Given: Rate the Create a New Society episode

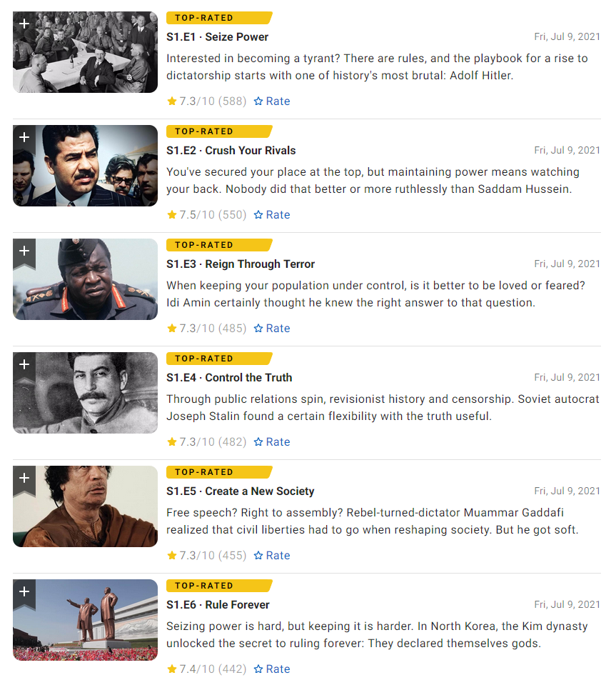Looking at the screenshot, I should [x=272, y=556].
